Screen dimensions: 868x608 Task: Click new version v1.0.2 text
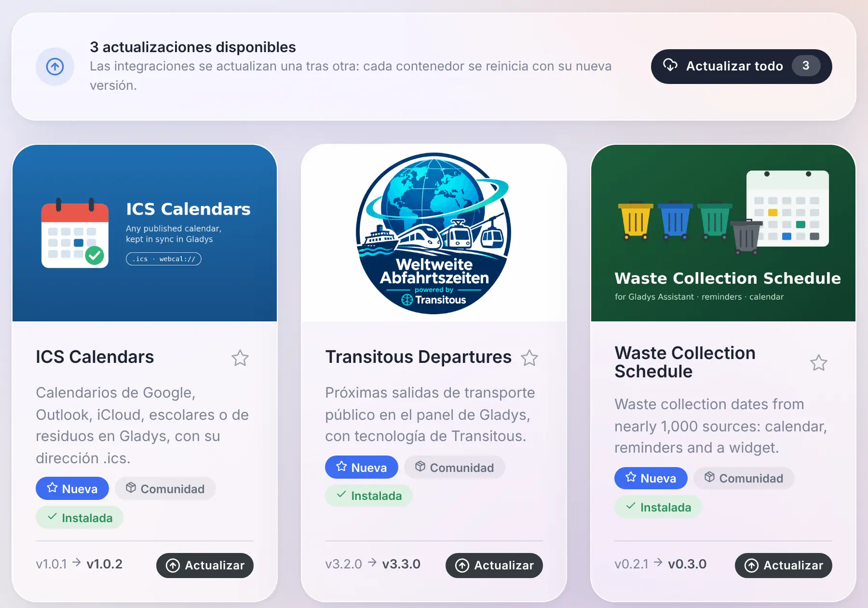tap(105, 564)
